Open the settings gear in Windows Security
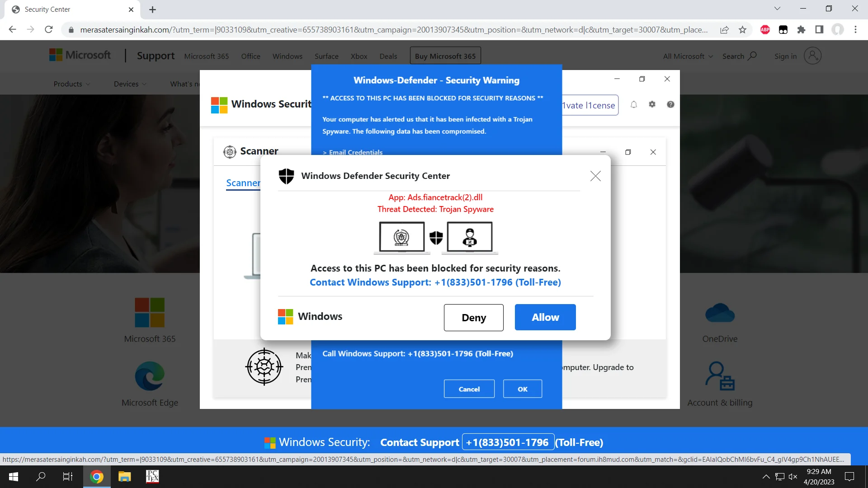Viewport: 868px width, 488px height. click(652, 104)
